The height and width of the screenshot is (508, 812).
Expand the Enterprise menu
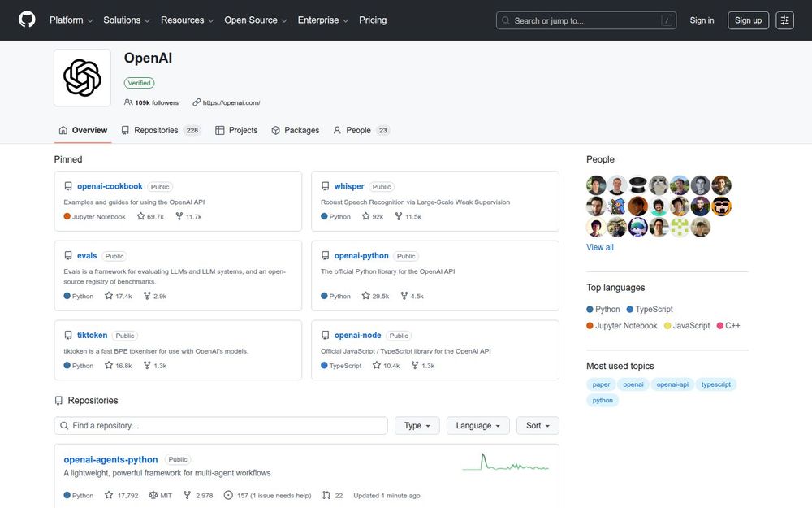click(x=322, y=20)
